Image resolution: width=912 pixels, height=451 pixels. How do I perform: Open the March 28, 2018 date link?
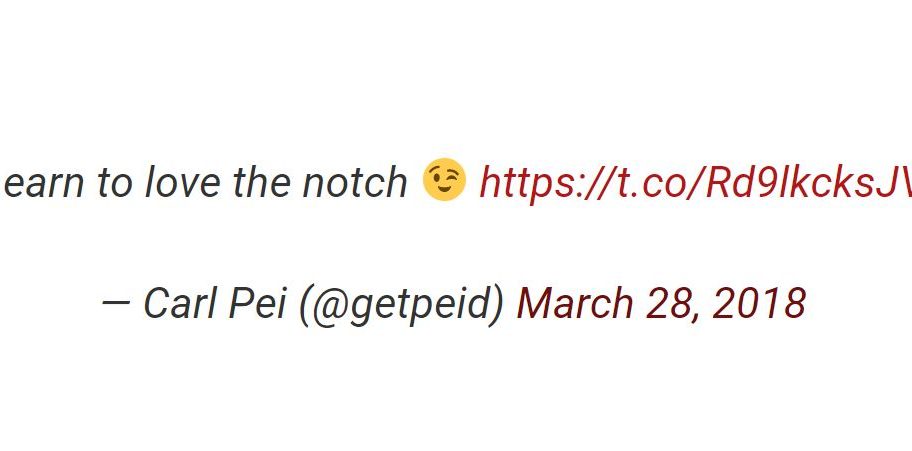pos(660,304)
